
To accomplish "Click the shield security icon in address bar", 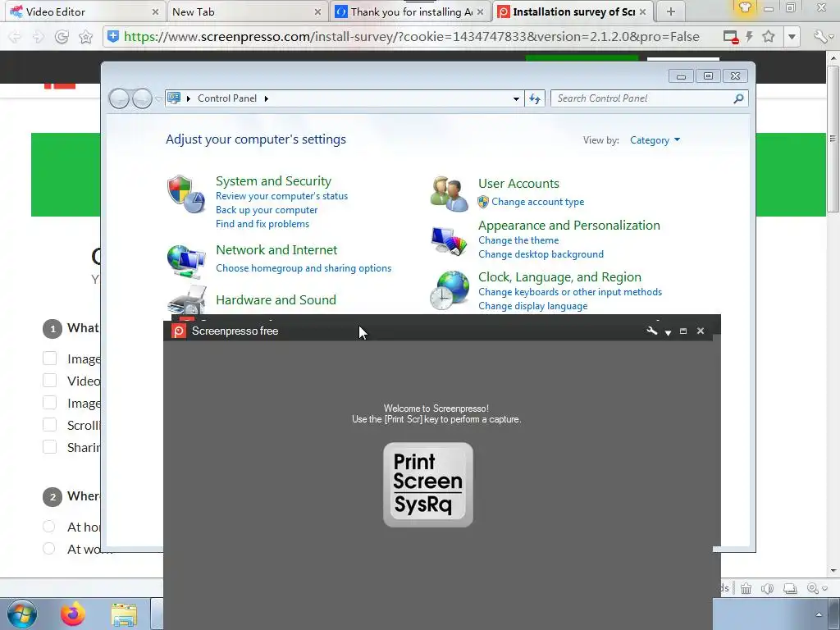I will [x=113, y=36].
